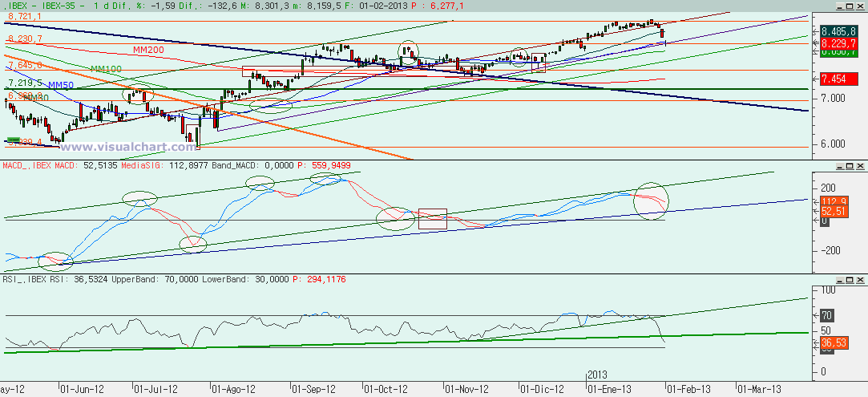Maximize the MACD indicator panel
868x397 pixels.
point(850,166)
